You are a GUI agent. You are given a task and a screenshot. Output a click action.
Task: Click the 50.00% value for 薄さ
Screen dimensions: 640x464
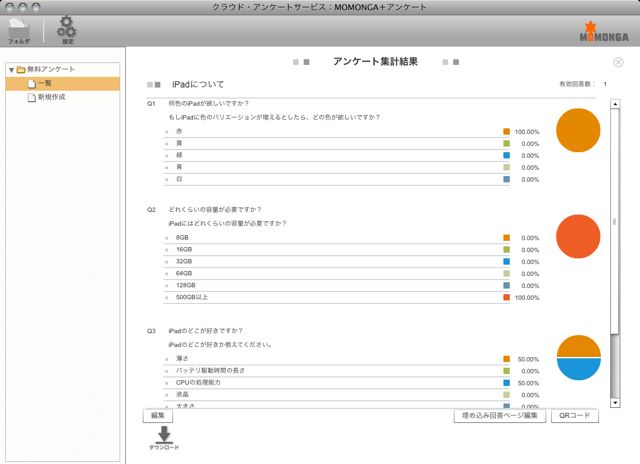(528, 359)
